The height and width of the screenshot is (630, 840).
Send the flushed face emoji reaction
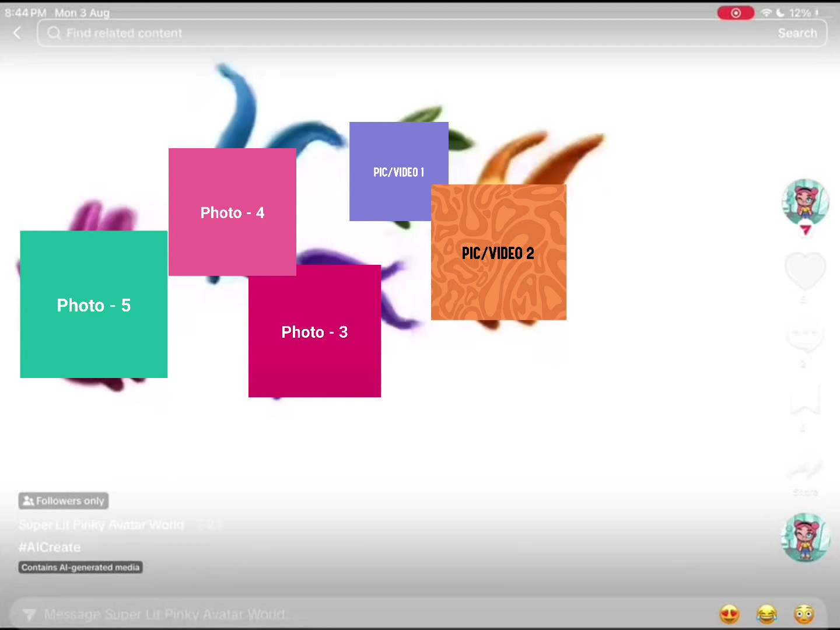804,614
